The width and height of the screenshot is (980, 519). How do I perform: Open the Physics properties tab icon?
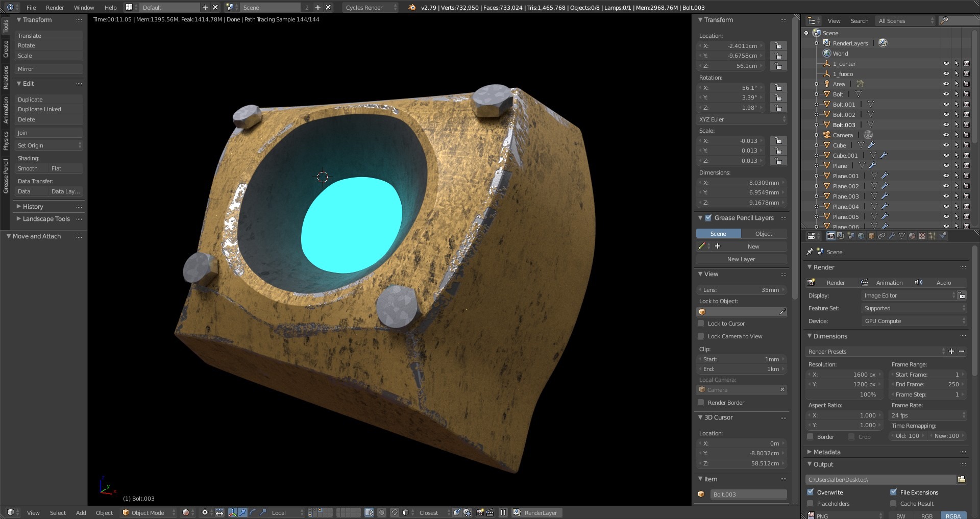[943, 236]
